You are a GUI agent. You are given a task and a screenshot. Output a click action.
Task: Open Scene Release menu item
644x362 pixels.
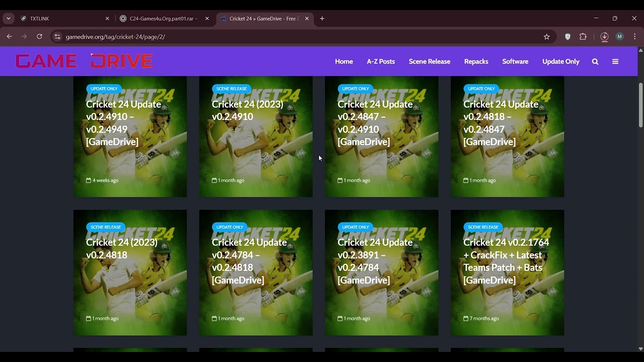point(430,61)
